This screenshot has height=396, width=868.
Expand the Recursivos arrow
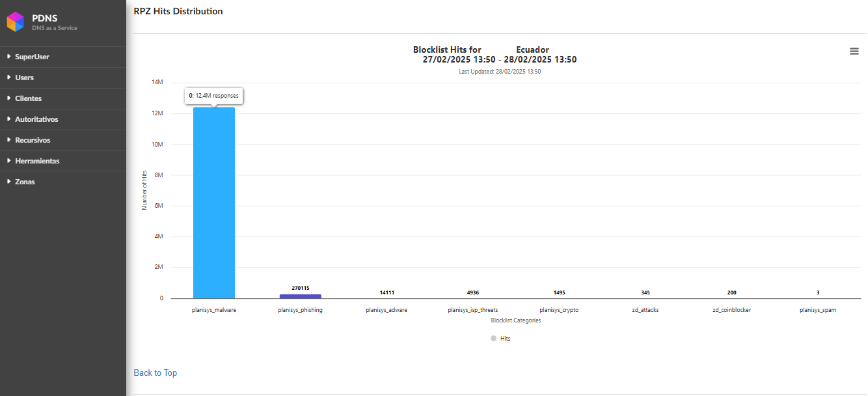[8, 140]
